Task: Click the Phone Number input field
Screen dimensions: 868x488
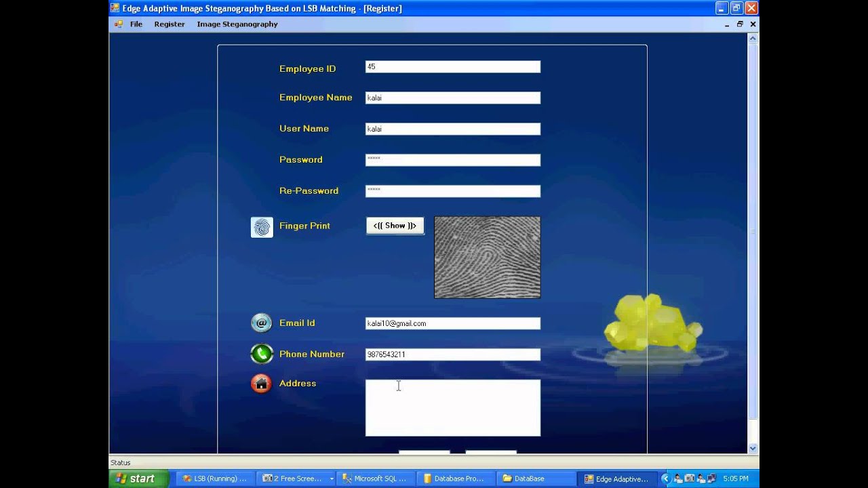Action: point(453,354)
